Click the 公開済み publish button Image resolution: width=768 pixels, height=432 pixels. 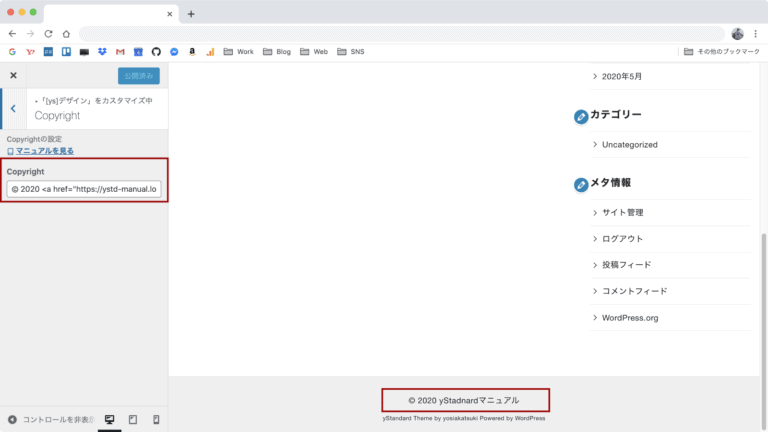tap(138, 75)
